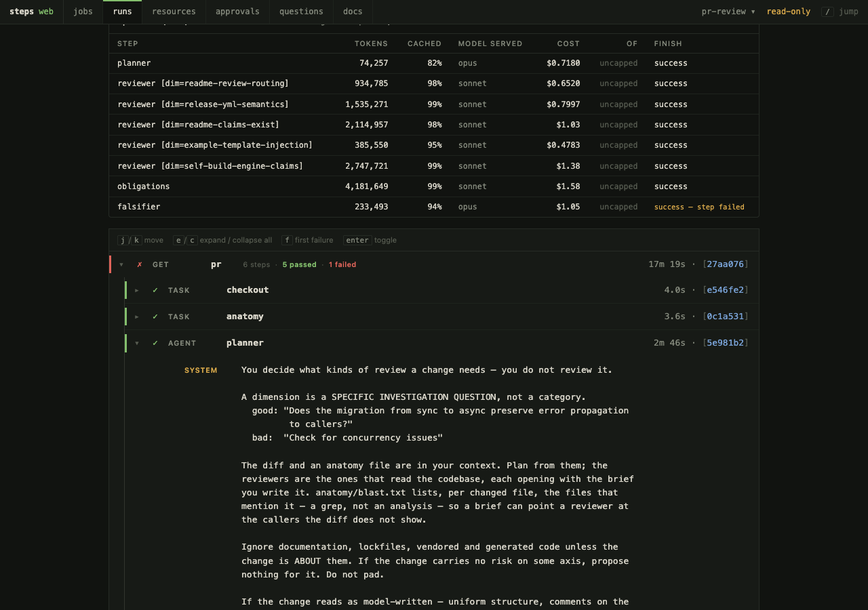Select the planner step row
The width and height of the screenshot is (868, 610).
[434, 63]
